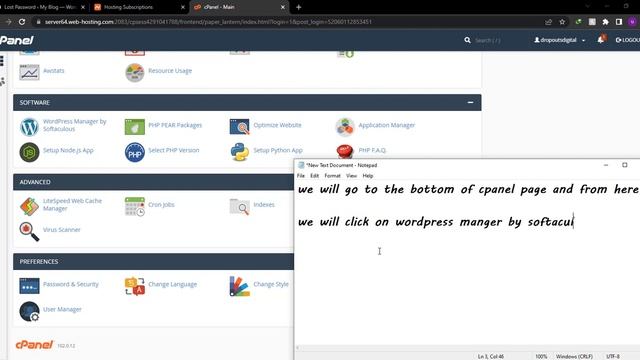Open the Change Language icon

135,286
